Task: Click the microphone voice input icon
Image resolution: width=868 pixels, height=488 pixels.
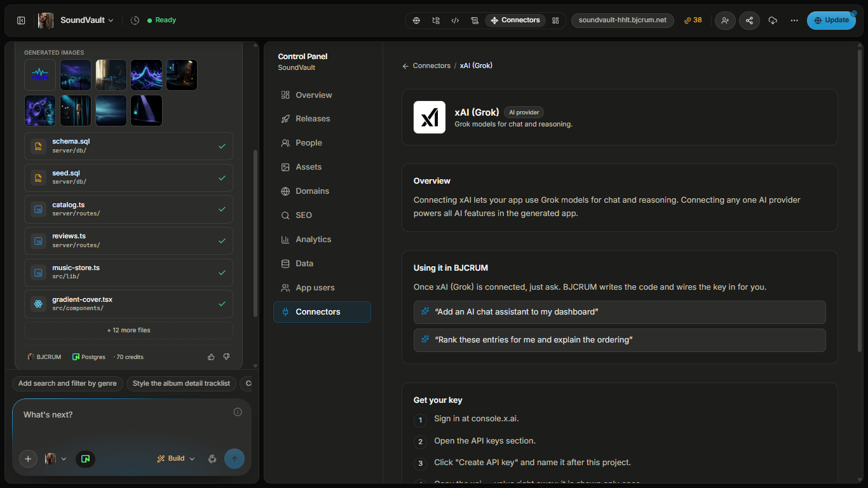Action: (212, 459)
